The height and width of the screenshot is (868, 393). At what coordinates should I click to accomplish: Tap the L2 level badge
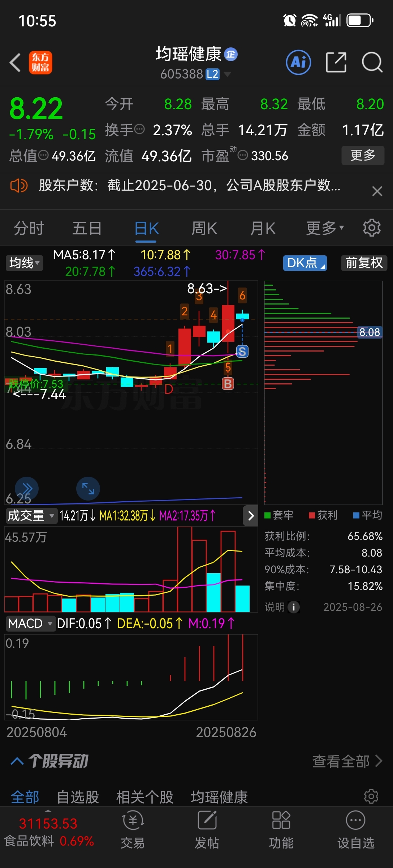pos(212,74)
